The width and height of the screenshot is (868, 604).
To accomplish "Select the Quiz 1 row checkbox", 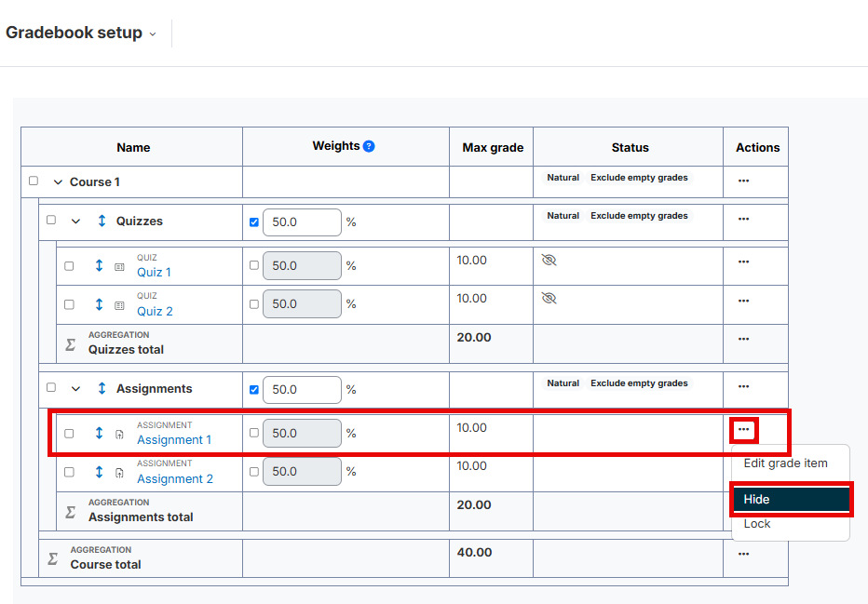I will (x=69, y=266).
